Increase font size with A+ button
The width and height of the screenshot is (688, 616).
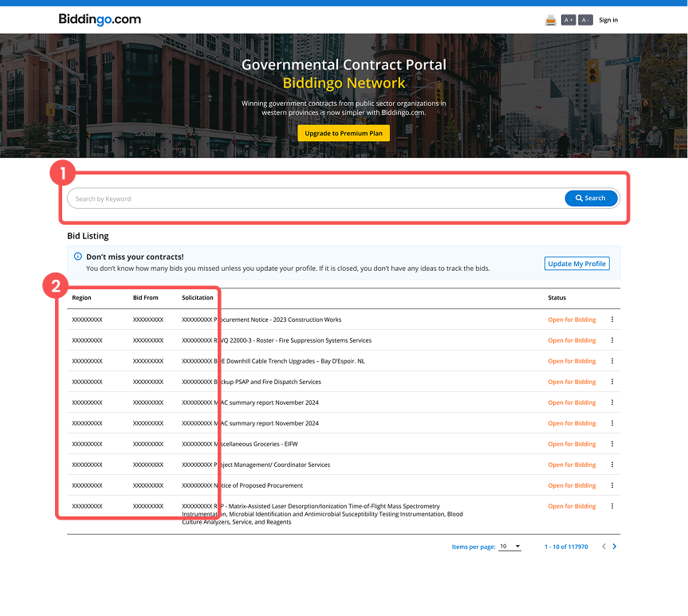(568, 20)
